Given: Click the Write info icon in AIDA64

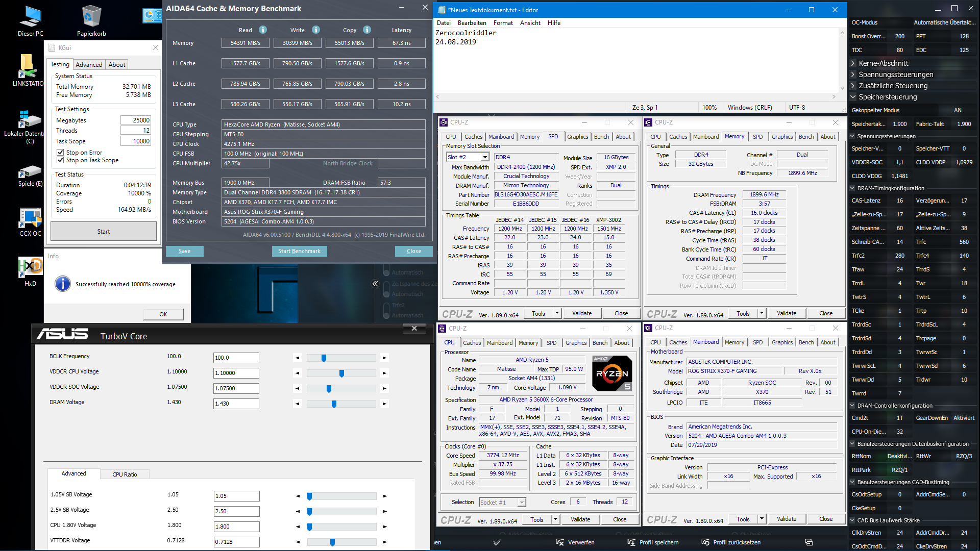Looking at the screenshot, I should pos(316,30).
